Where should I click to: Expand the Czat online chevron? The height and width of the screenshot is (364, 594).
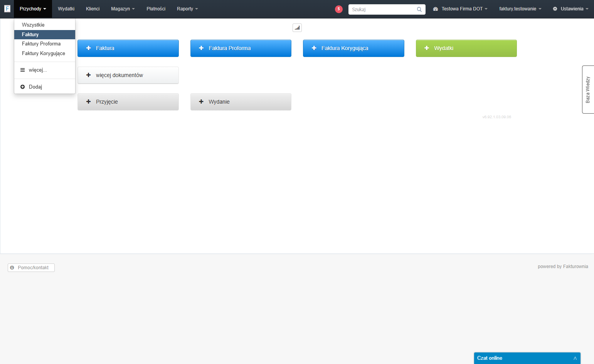click(575, 358)
